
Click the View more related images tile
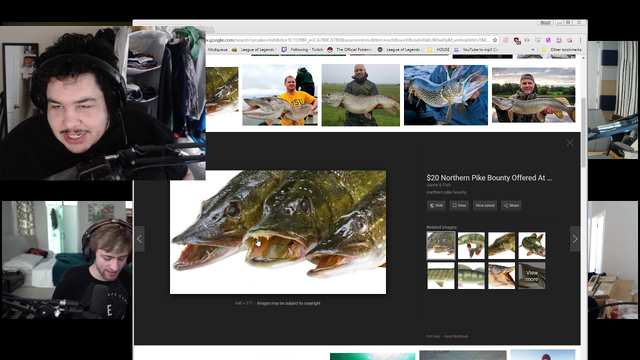(x=532, y=276)
